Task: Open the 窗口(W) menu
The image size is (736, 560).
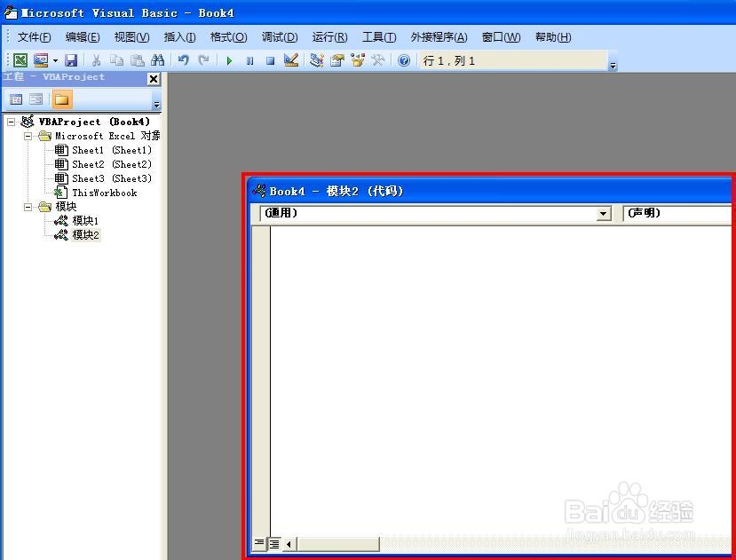Action: click(502, 37)
